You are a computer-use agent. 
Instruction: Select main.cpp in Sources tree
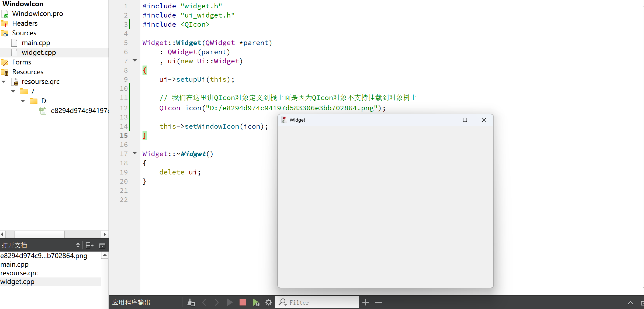coord(36,43)
